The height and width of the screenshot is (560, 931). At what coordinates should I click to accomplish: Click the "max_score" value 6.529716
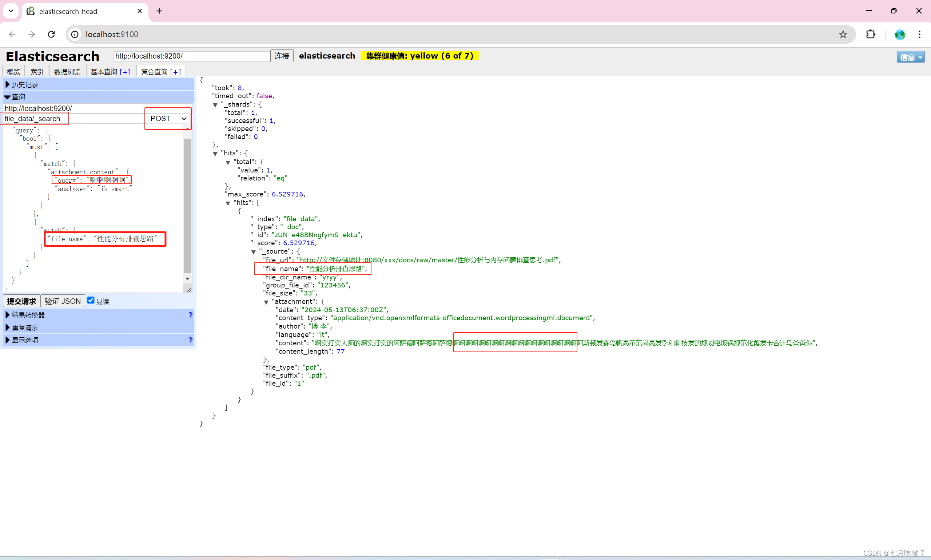click(x=287, y=194)
